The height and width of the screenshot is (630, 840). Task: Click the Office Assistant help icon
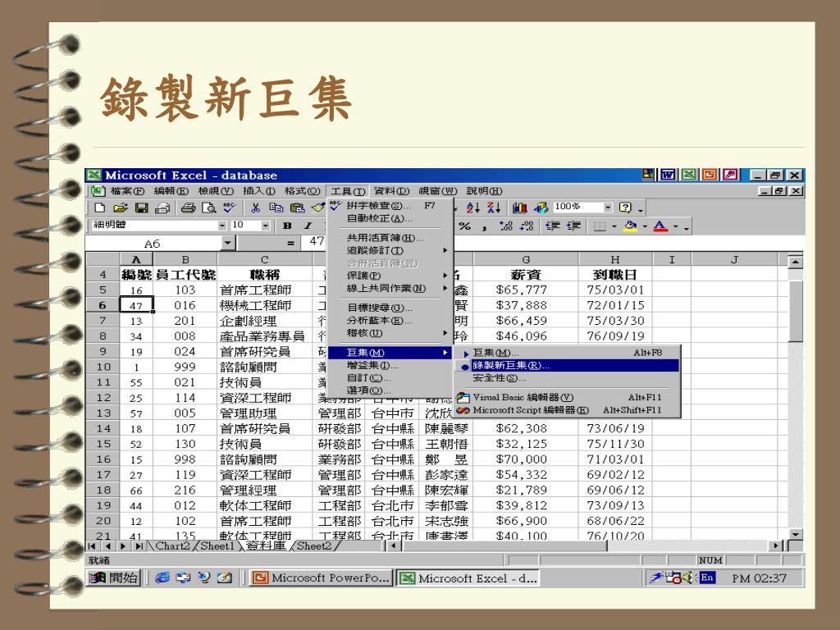tap(624, 208)
